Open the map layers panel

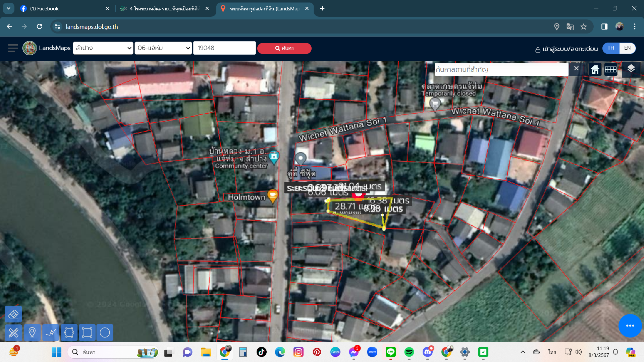pyautogui.click(x=631, y=69)
